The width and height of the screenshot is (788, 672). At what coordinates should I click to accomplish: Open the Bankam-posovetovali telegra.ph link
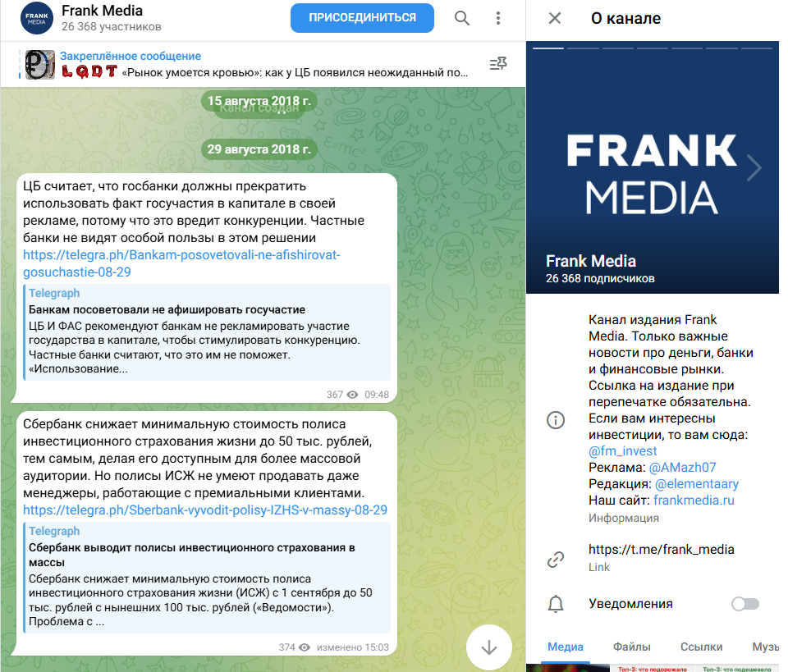[181, 263]
